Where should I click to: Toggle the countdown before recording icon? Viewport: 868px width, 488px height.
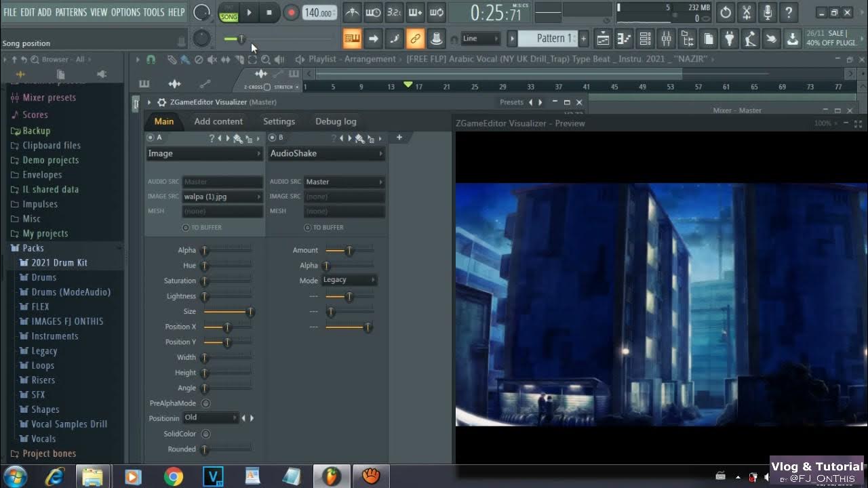point(394,12)
